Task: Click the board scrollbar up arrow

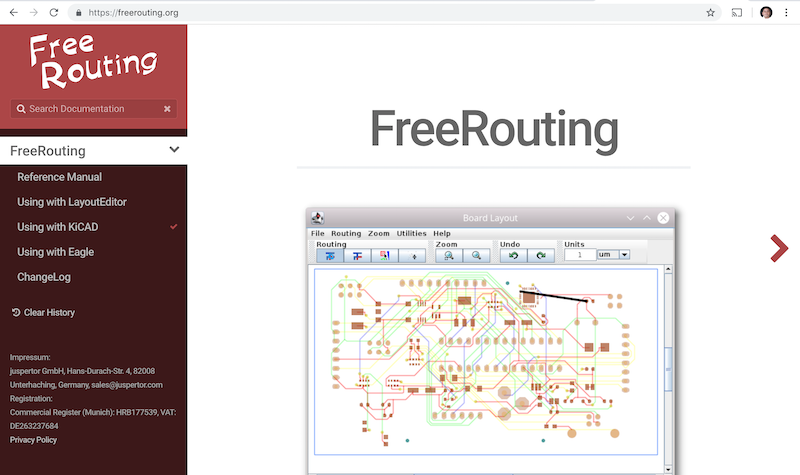Action: coord(668,269)
